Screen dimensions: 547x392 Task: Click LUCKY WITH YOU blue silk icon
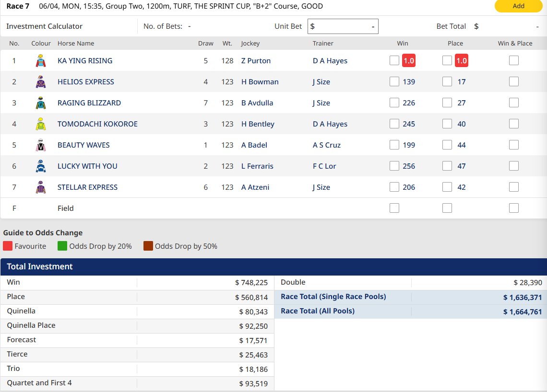pos(41,166)
